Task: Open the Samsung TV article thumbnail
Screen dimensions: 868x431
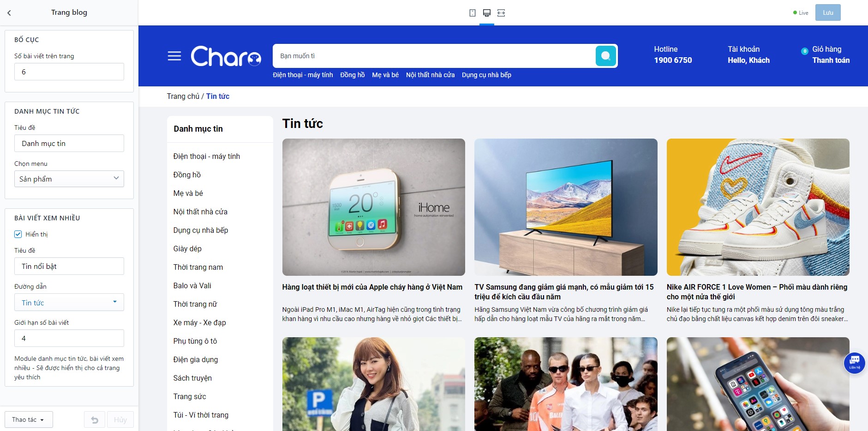Action: point(566,207)
